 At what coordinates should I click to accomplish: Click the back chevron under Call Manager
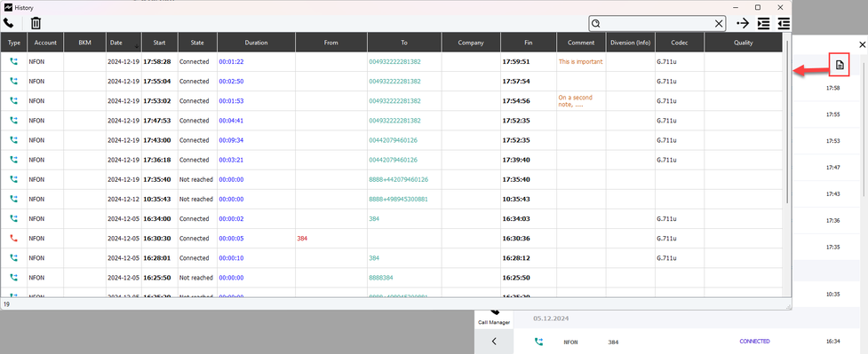point(494,342)
